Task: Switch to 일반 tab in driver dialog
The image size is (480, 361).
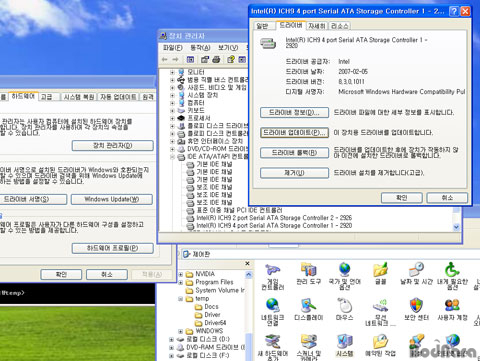Action: 263,26
